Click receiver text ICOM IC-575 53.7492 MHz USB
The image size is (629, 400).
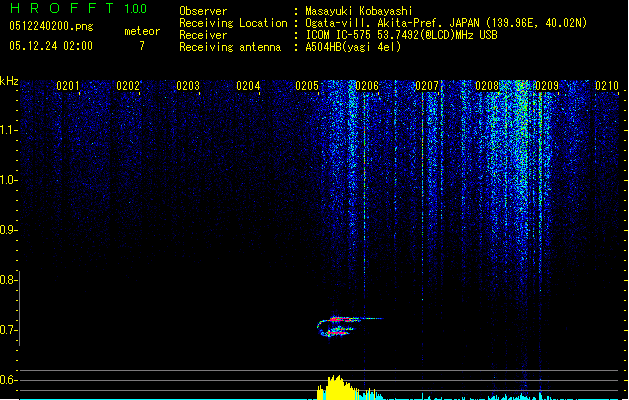coord(402,35)
